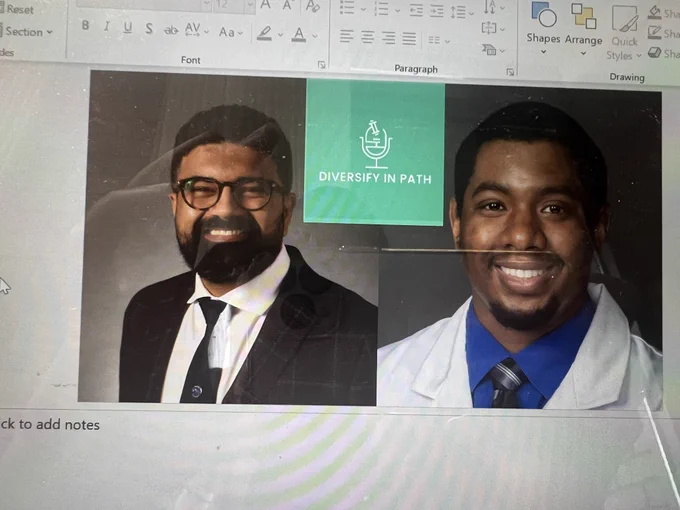The image size is (680, 510).
Task: Toggle Strikethrough (ab) formatting
Action: [x=171, y=30]
